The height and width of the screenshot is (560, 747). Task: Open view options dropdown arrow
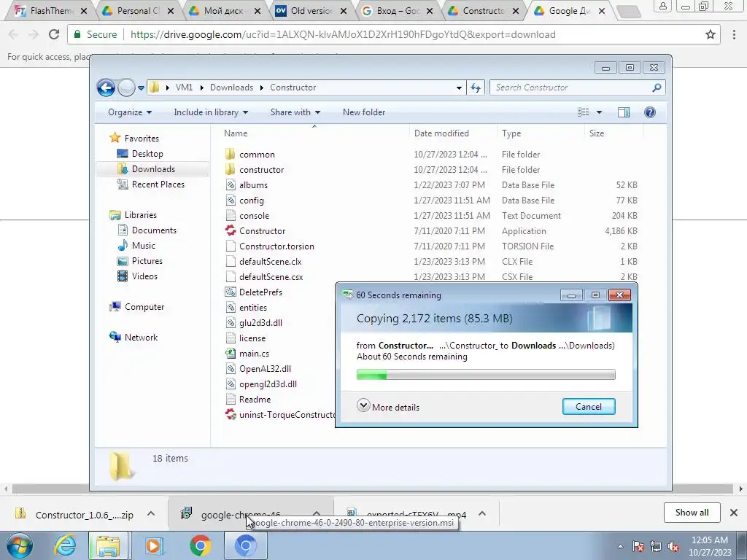click(600, 112)
